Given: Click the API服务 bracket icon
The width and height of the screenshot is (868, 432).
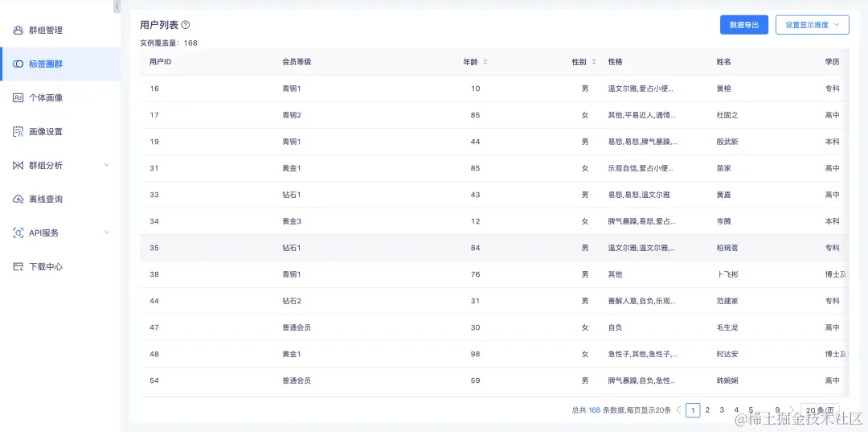Looking at the screenshot, I should [x=18, y=233].
